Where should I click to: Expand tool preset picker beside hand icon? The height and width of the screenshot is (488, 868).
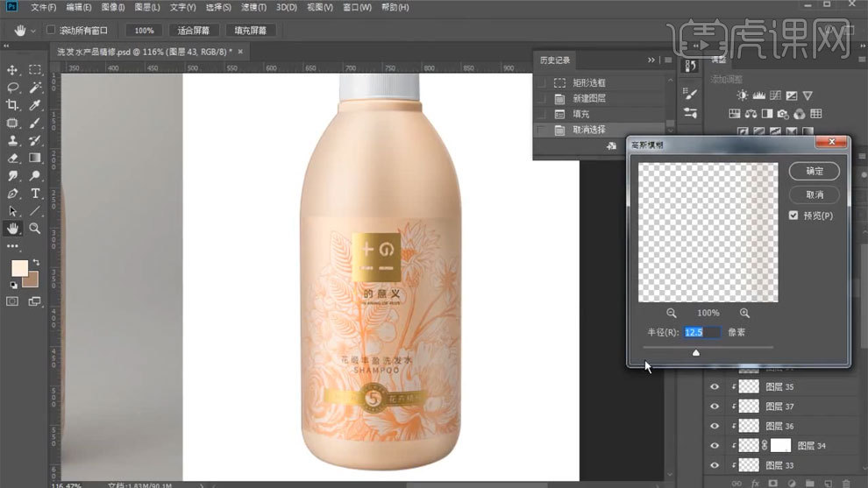33,31
